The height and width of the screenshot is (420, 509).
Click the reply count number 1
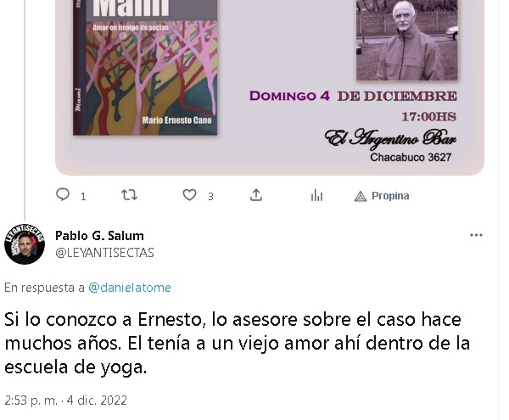click(83, 196)
